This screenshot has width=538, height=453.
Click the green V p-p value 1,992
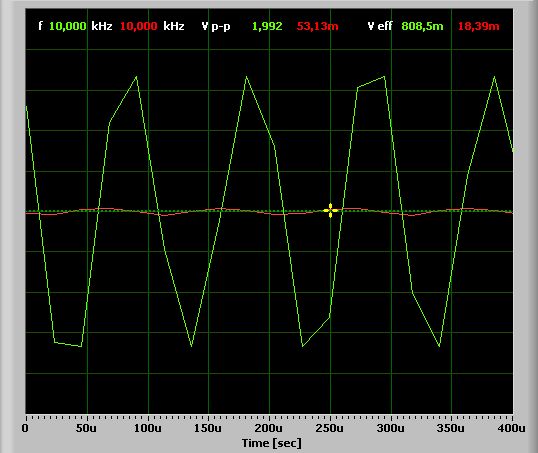267,26
